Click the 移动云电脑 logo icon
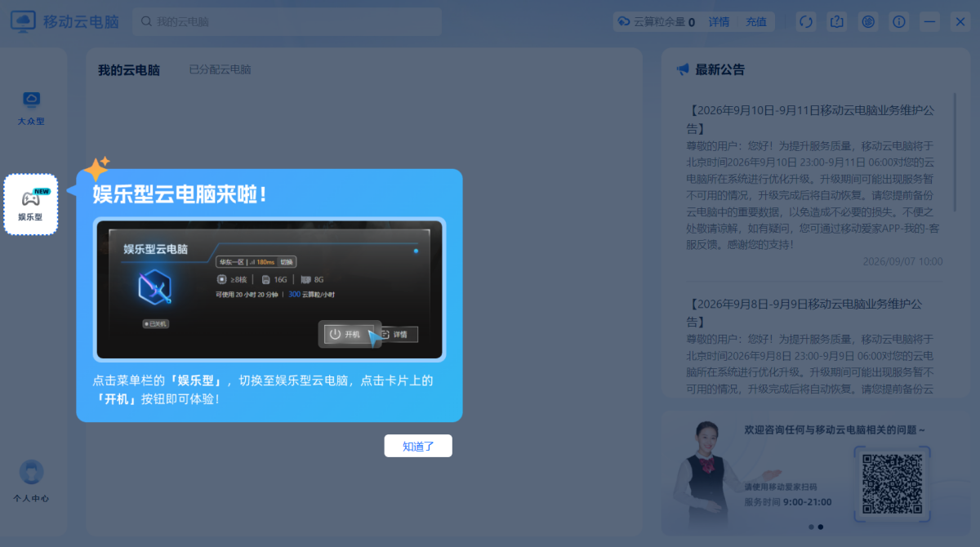This screenshot has height=547, width=980. [23, 21]
